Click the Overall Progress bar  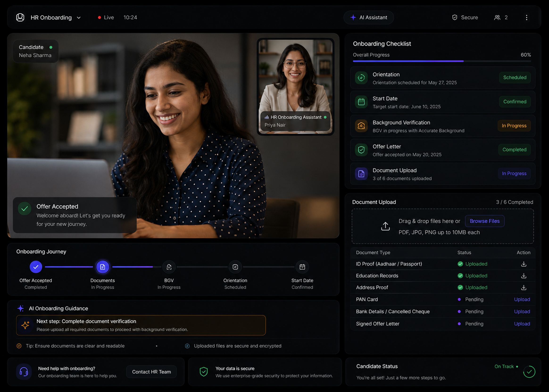point(442,61)
